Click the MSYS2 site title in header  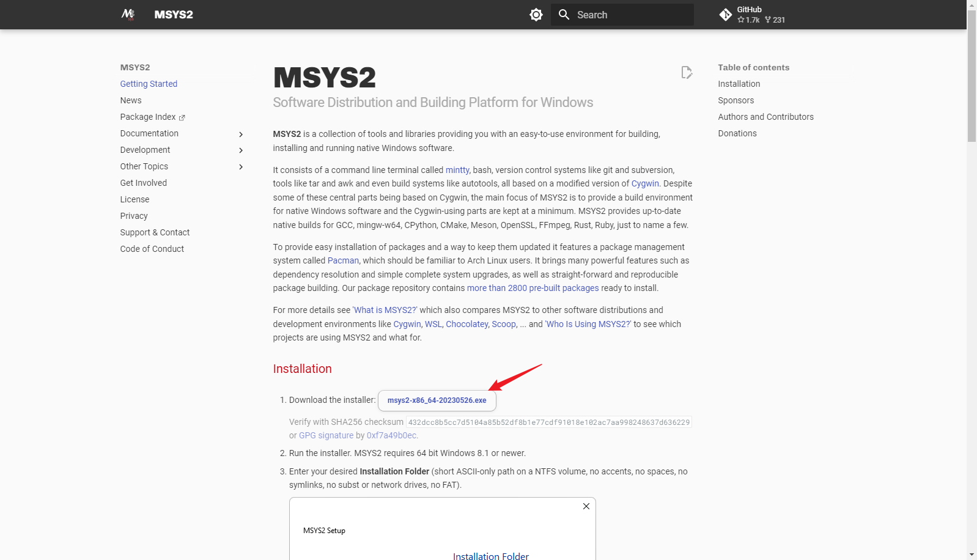(174, 15)
